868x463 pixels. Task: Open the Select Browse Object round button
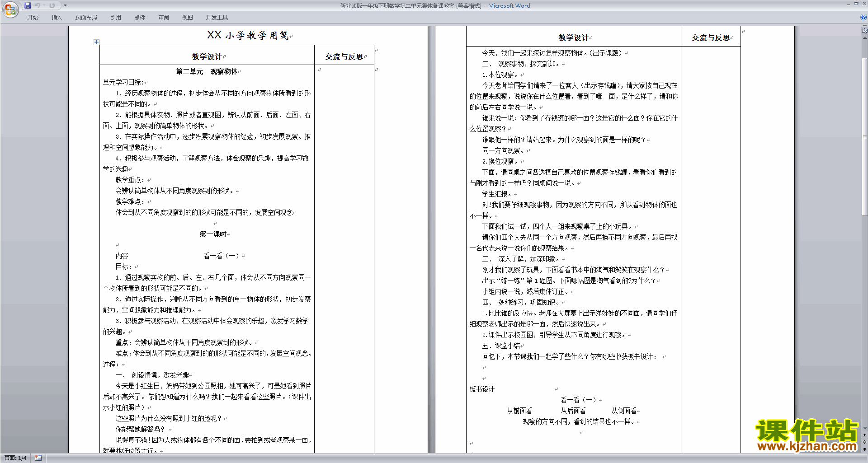coord(865,442)
